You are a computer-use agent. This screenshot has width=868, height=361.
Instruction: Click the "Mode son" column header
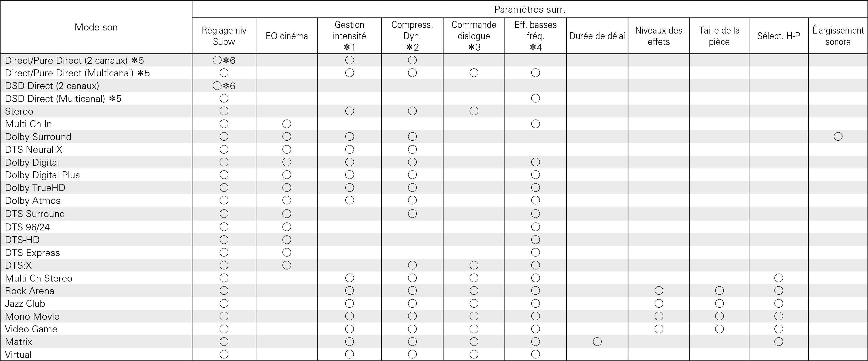coord(96,27)
